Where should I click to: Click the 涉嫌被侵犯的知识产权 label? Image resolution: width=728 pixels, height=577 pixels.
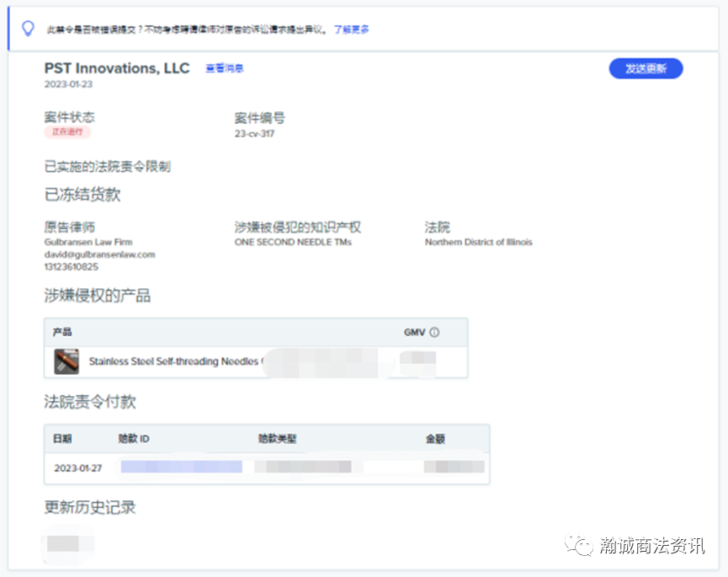298,227
